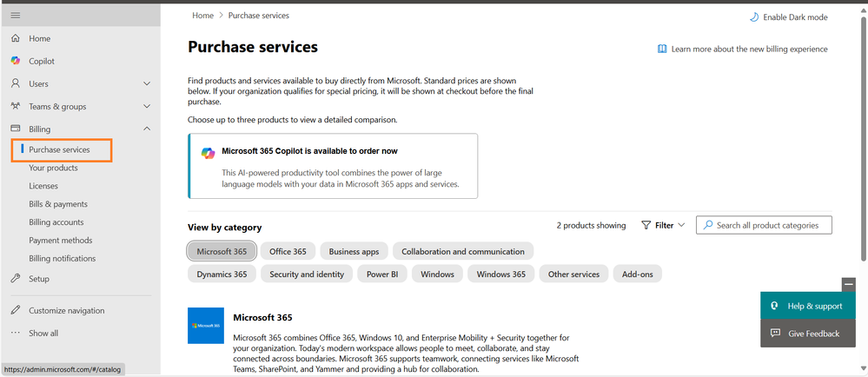Click the '2 products showing' text
The width and height of the screenshot is (868, 377).
pyautogui.click(x=591, y=225)
